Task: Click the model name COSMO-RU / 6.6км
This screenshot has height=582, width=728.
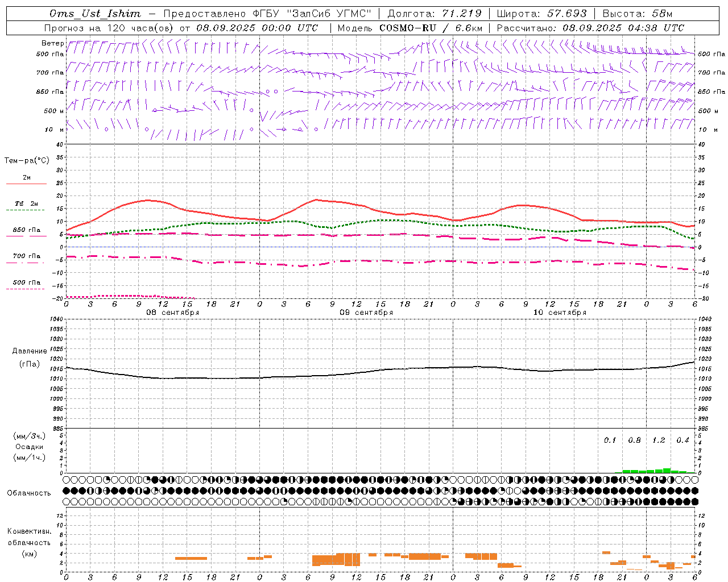Action: point(431,28)
